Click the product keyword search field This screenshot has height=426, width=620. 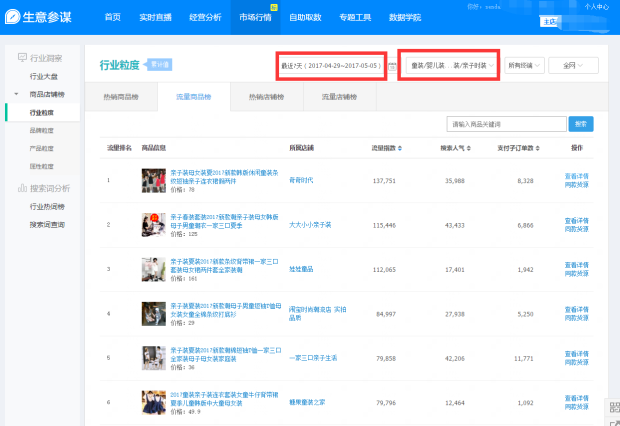point(505,124)
